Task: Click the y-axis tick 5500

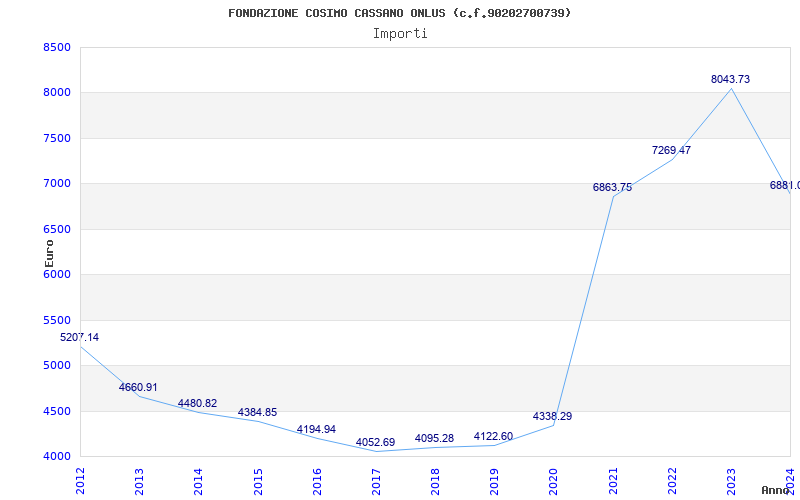Action: tap(57, 320)
